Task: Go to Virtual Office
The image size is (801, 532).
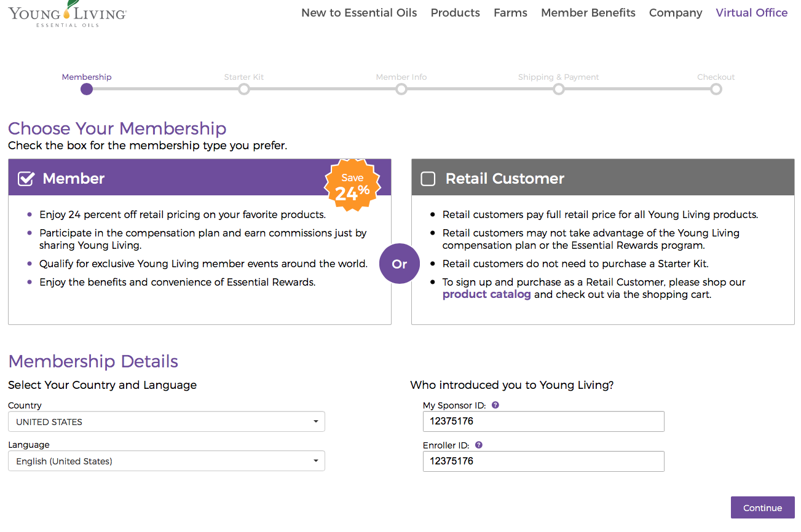Action: 752,13
